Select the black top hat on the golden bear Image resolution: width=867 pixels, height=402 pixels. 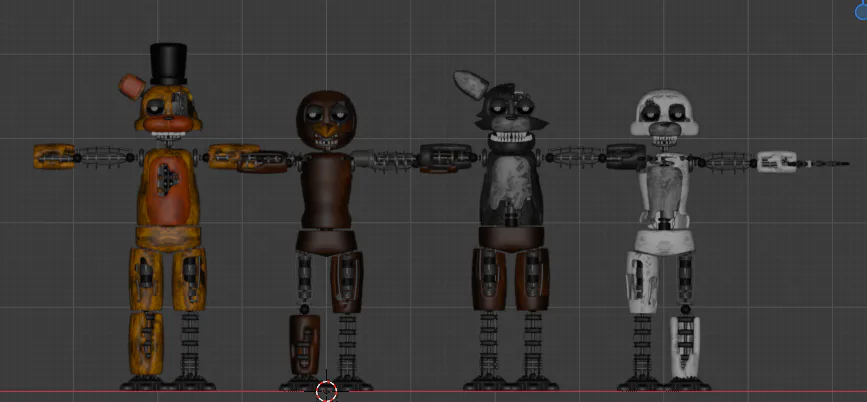168,64
